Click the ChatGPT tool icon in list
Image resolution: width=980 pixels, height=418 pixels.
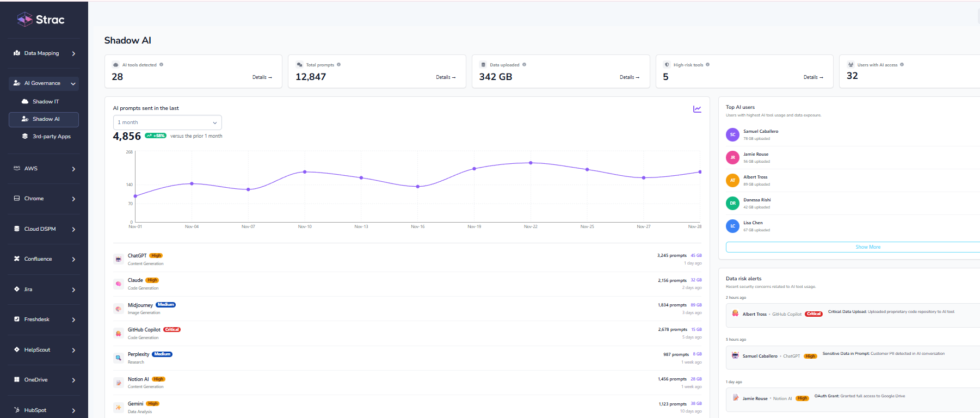(118, 259)
